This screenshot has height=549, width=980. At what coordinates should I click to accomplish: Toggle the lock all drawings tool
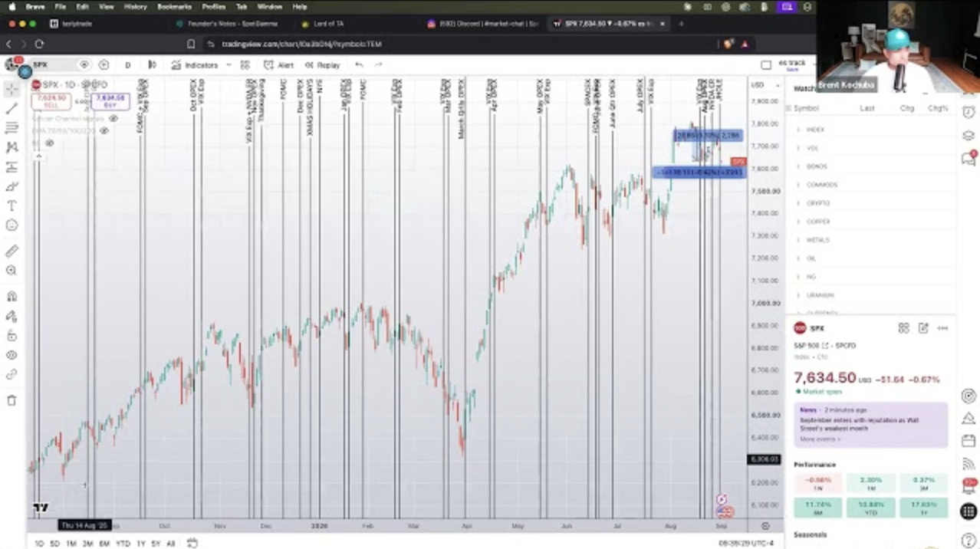(12, 336)
